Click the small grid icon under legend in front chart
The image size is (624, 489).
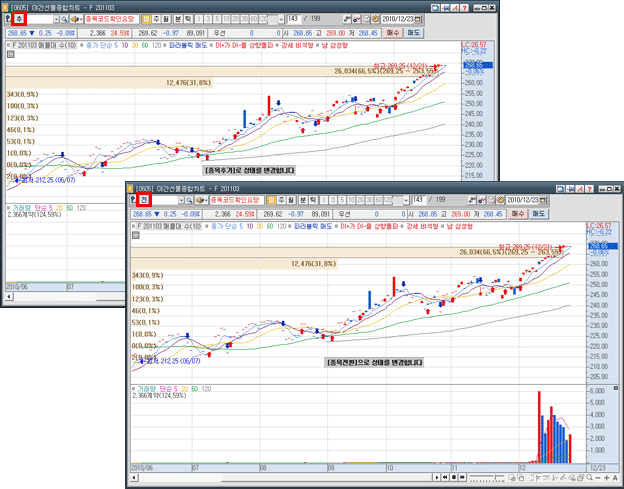click(x=135, y=236)
